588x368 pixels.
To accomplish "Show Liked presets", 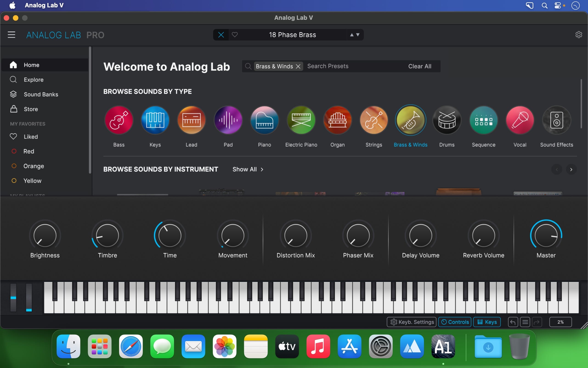I will tap(45, 137).
